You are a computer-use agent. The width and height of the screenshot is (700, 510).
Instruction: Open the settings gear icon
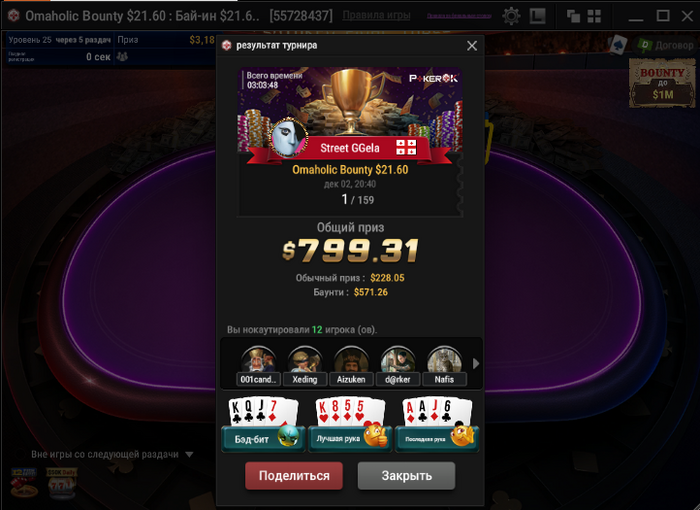(x=511, y=16)
